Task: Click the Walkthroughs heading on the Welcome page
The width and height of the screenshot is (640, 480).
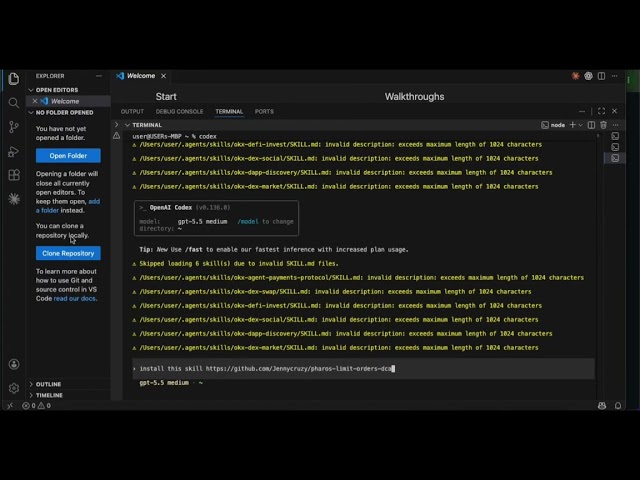Action: (x=414, y=97)
